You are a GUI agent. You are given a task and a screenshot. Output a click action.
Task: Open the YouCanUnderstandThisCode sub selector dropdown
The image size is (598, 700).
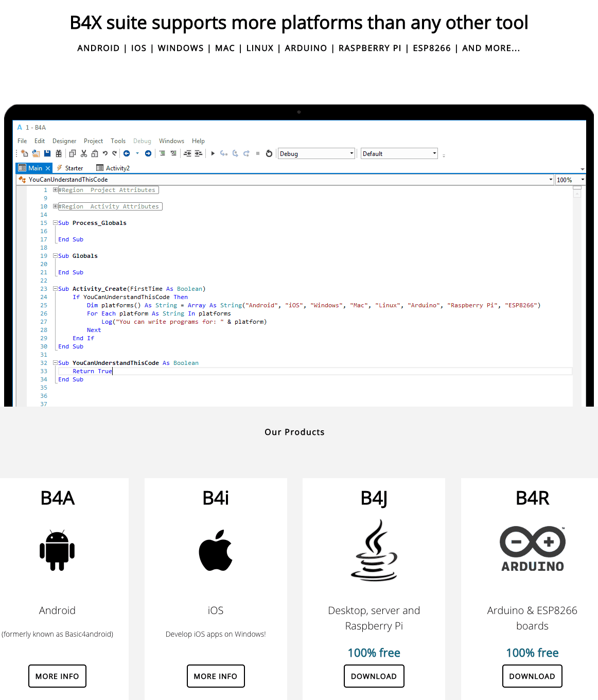pyautogui.click(x=285, y=180)
